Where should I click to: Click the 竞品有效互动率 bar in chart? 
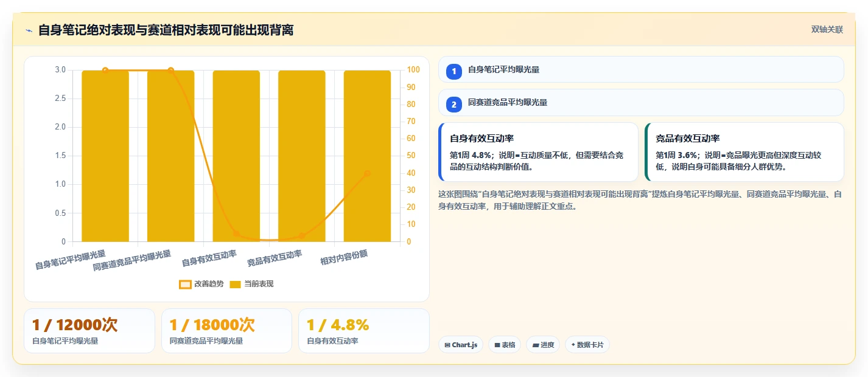click(302, 156)
